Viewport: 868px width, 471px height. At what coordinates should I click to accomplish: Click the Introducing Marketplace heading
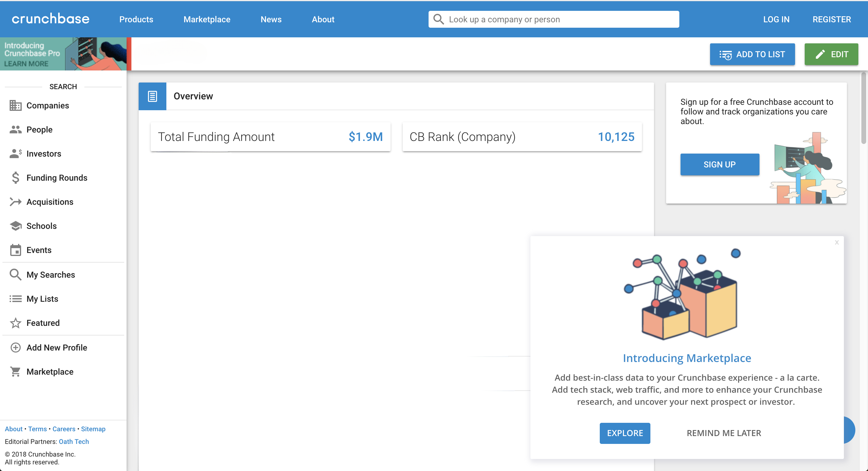687,358
